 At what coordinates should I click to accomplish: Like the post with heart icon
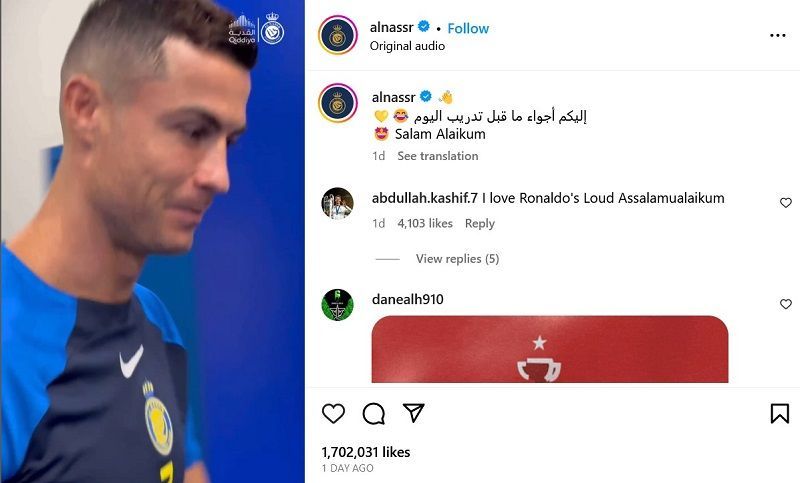[333, 414]
